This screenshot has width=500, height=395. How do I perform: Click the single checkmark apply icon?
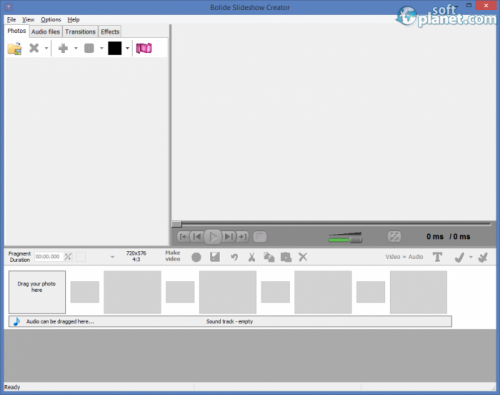[x=459, y=257]
